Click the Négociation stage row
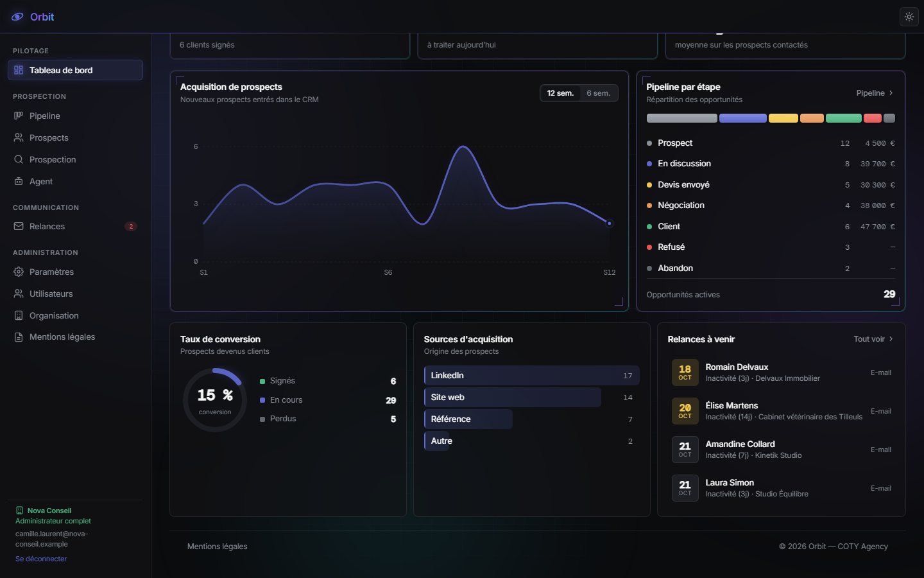Image resolution: width=924 pixels, height=578 pixels. (x=771, y=206)
